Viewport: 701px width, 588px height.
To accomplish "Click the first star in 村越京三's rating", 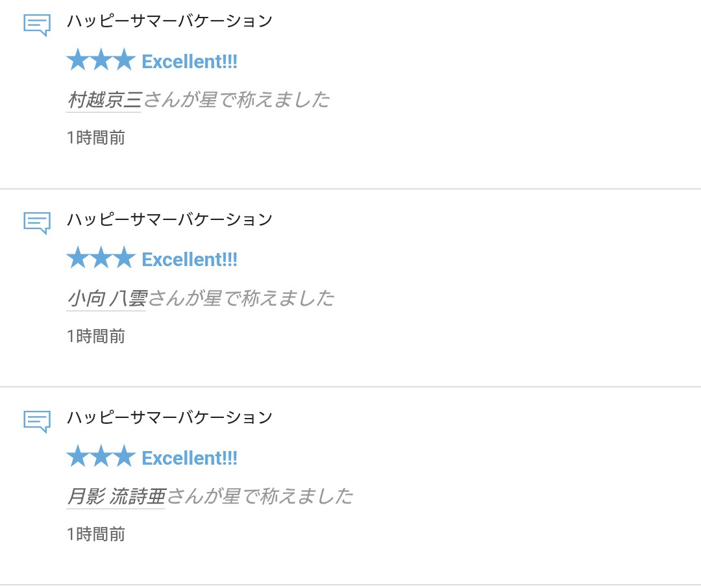I will tap(77, 61).
